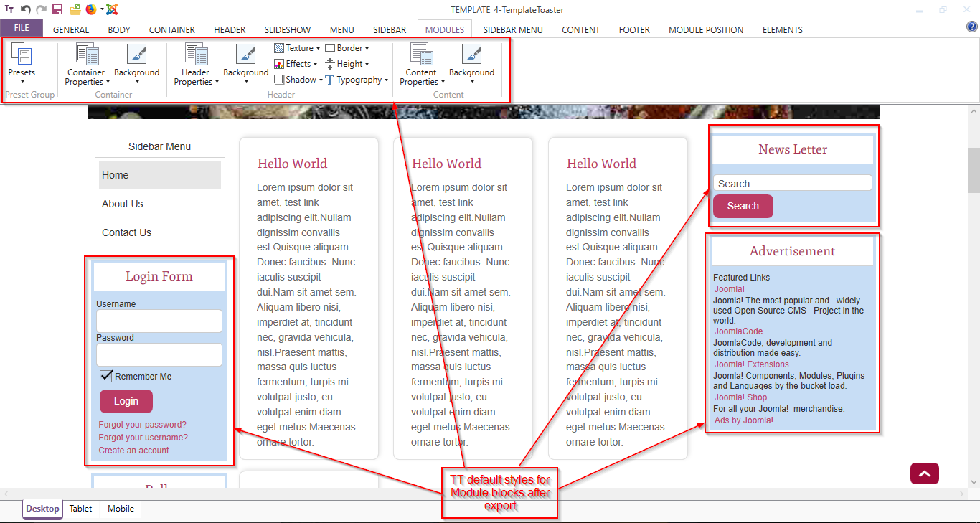Open the Joomla! Extensions link
The width and height of the screenshot is (980, 523).
(x=752, y=364)
